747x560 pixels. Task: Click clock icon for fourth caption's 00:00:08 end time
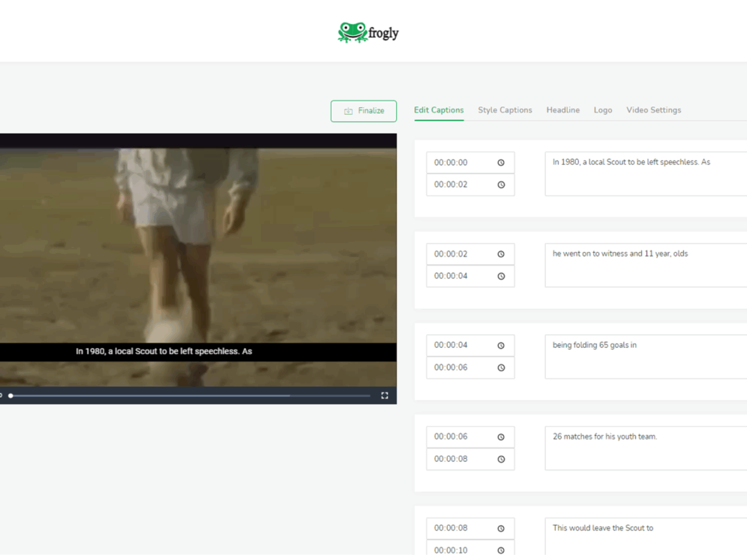(x=501, y=459)
